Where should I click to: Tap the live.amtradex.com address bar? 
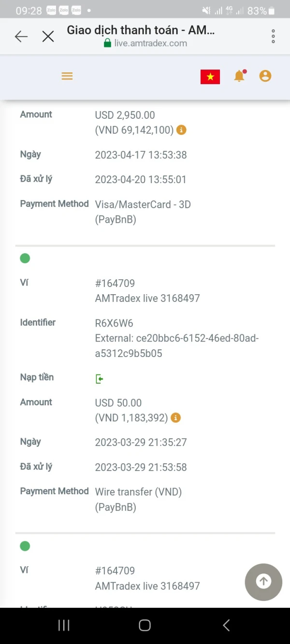(150, 43)
